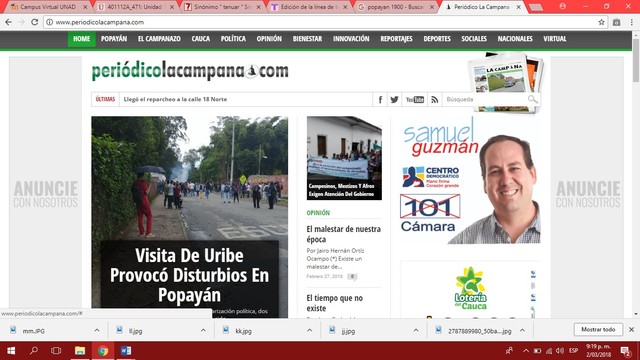Open the SOCIALES section
The image size is (640, 360).
coord(474,39)
